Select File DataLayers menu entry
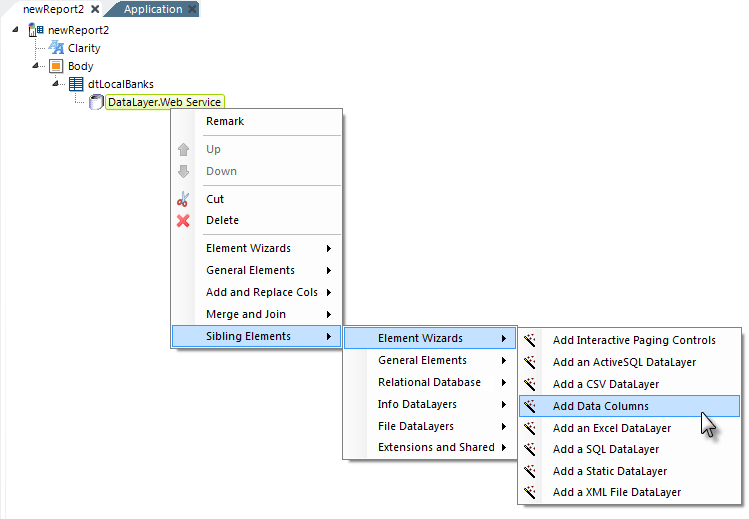This screenshot has height=519, width=749. click(x=430, y=426)
